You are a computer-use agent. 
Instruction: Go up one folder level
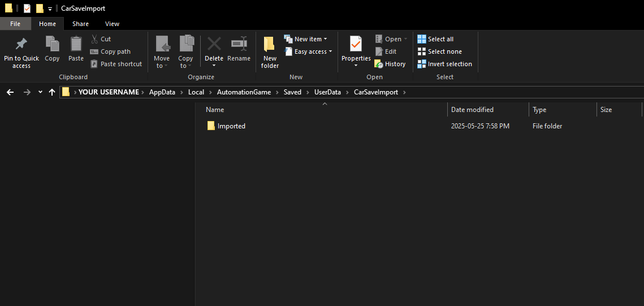point(52,92)
